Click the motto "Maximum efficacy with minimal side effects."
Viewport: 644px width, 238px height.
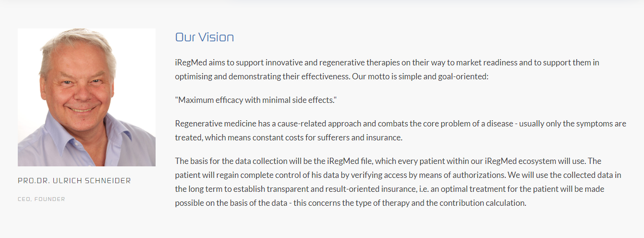click(x=256, y=100)
